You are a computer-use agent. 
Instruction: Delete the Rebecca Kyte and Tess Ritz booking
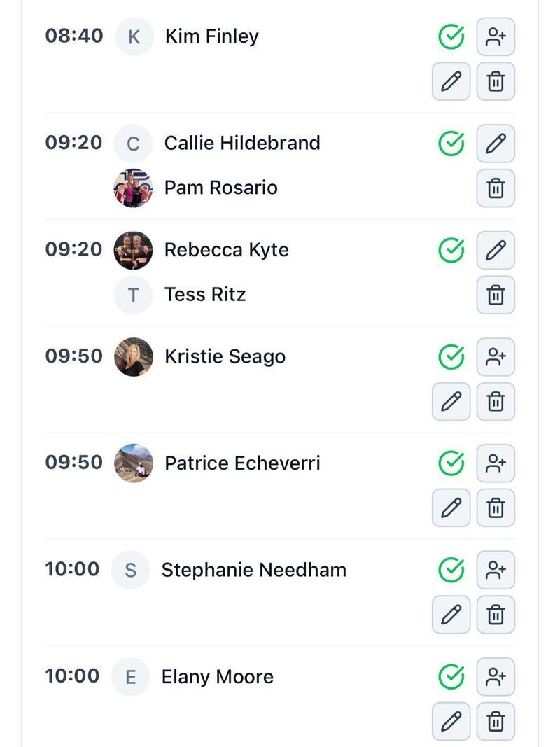click(x=496, y=295)
